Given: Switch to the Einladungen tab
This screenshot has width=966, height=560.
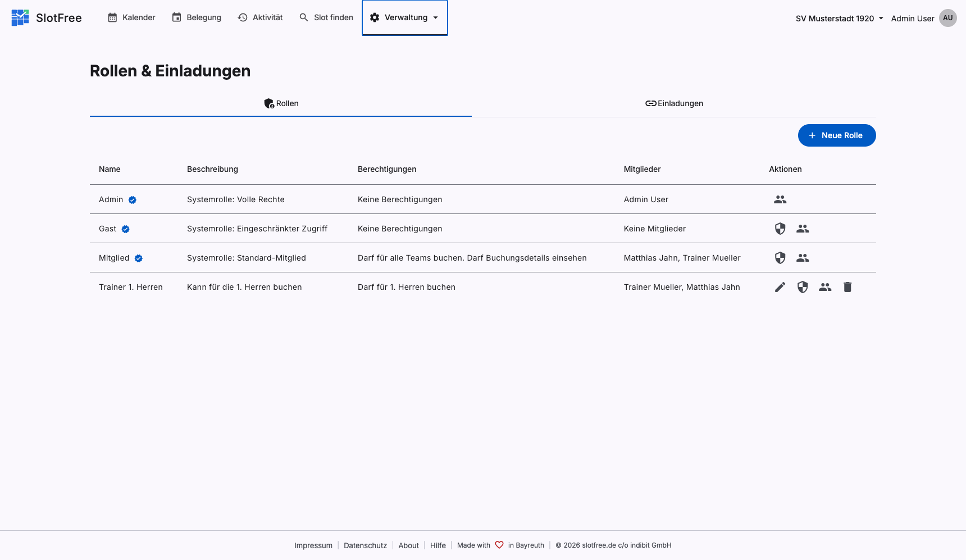Looking at the screenshot, I should [674, 103].
